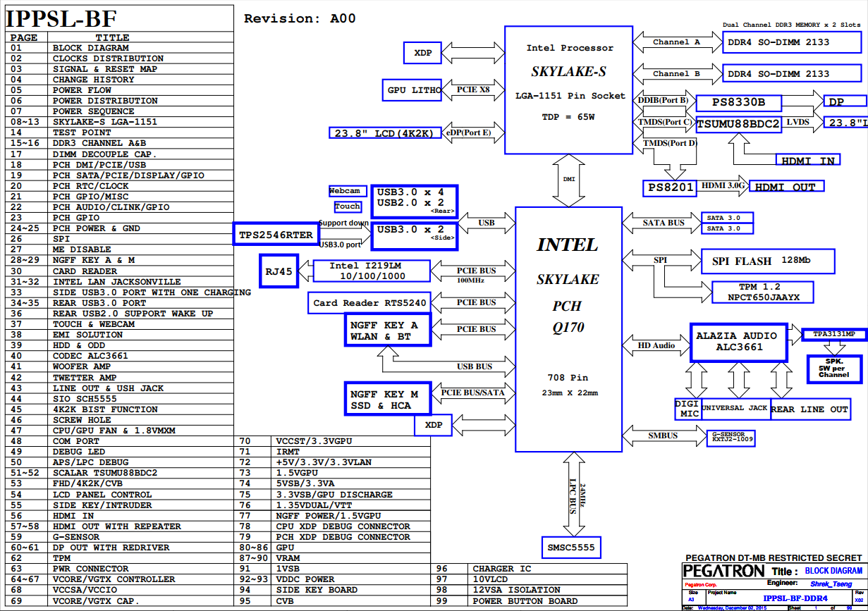Screen dimensions: 868x611
Task: Select 'IRMT' page 71 entry
Action: (332, 452)
